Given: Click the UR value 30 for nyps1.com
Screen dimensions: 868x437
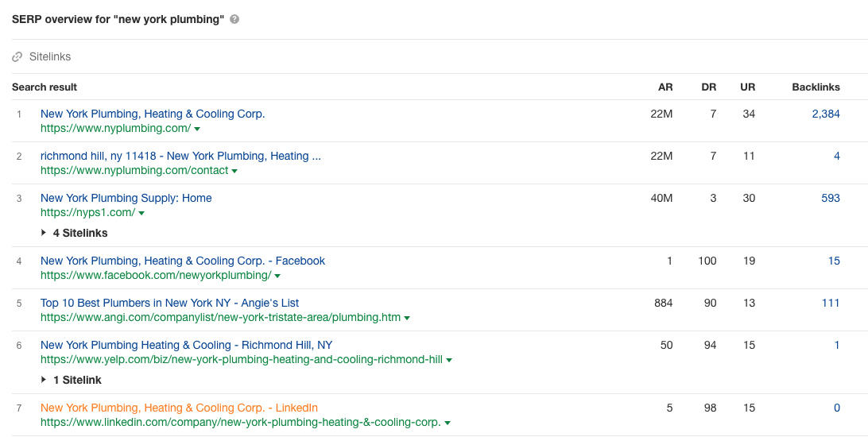Looking at the screenshot, I should click(x=749, y=198).
